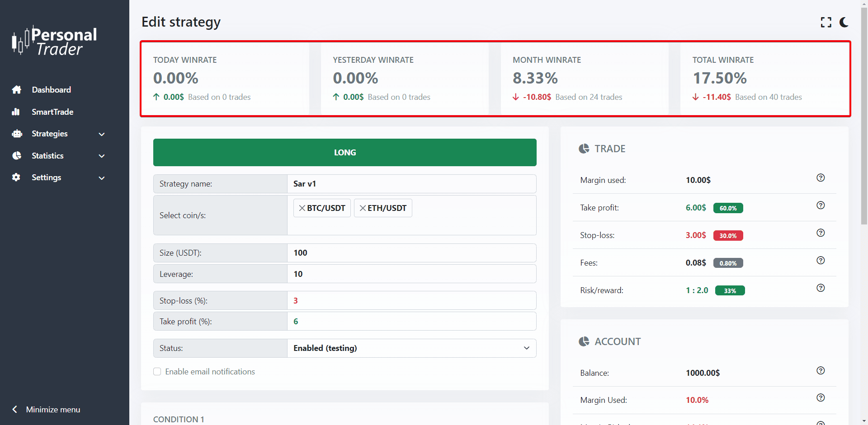Viewport: 868px width, 425px height.
Task: Enable email notifications checkbox
Action: pos(157,372)
